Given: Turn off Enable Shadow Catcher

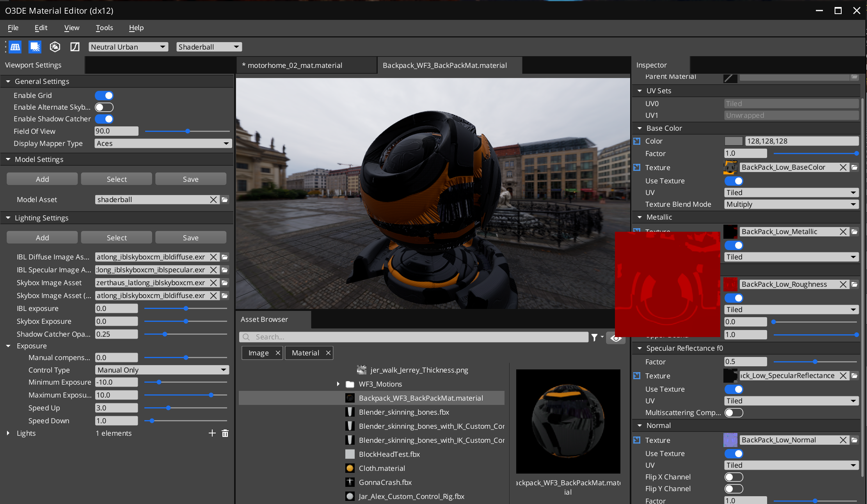Looking at the screenshot, I should point(104,119).
